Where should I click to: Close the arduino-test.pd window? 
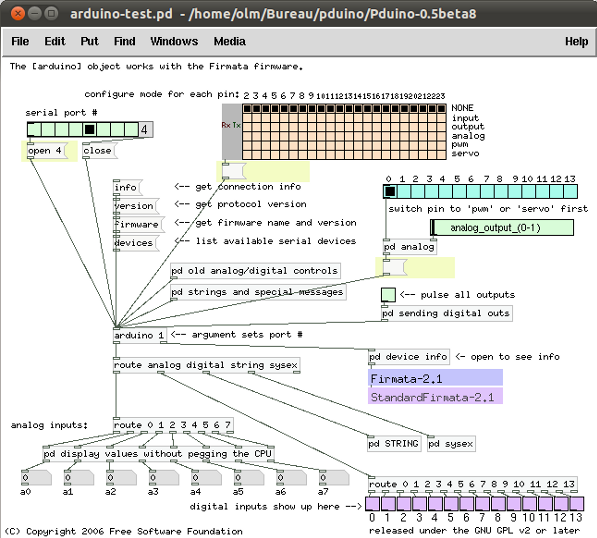coord(17,14)
